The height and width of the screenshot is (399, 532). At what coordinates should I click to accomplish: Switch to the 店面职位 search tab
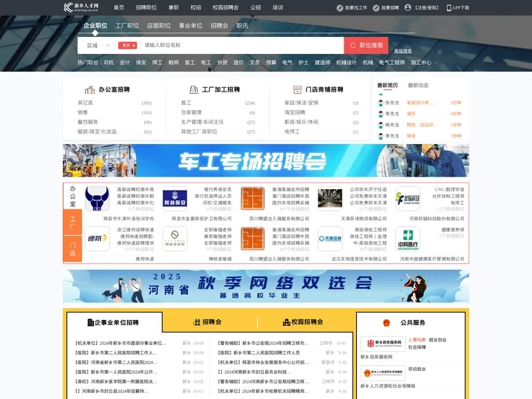[158, 26]
